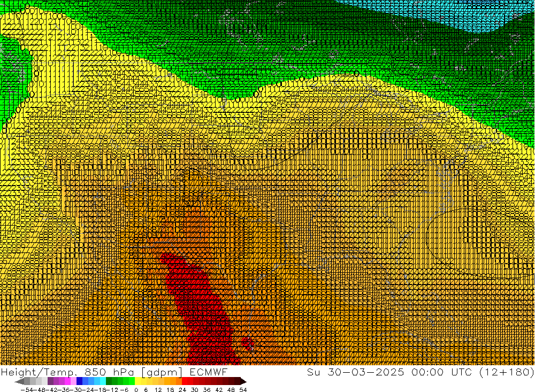Select the '(12+180)' forecast offset text
This screenshot has height=392, width=535.
click(506, 372)
